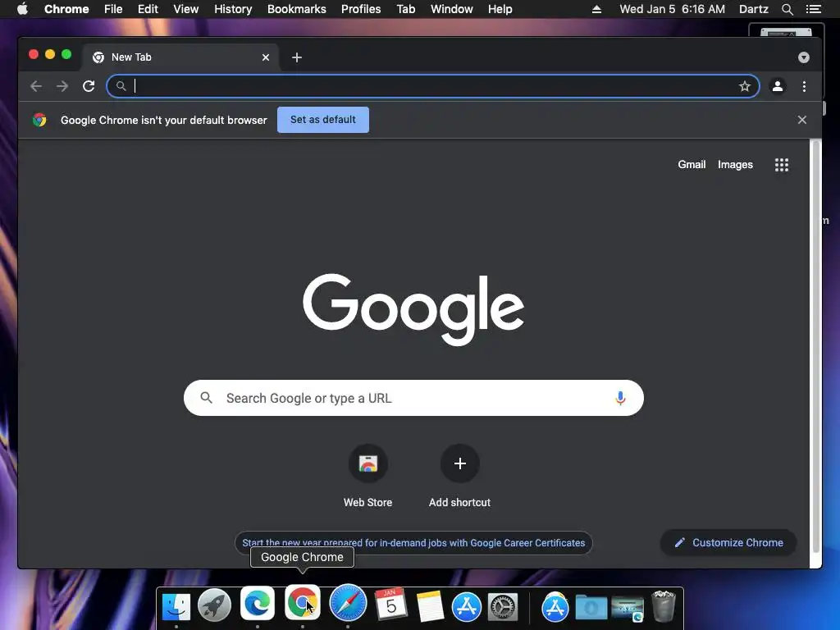The height and width of the screenshot is (630, 840).
Task: Click the vertical scrollbar of the page
Action: (816, 345)
